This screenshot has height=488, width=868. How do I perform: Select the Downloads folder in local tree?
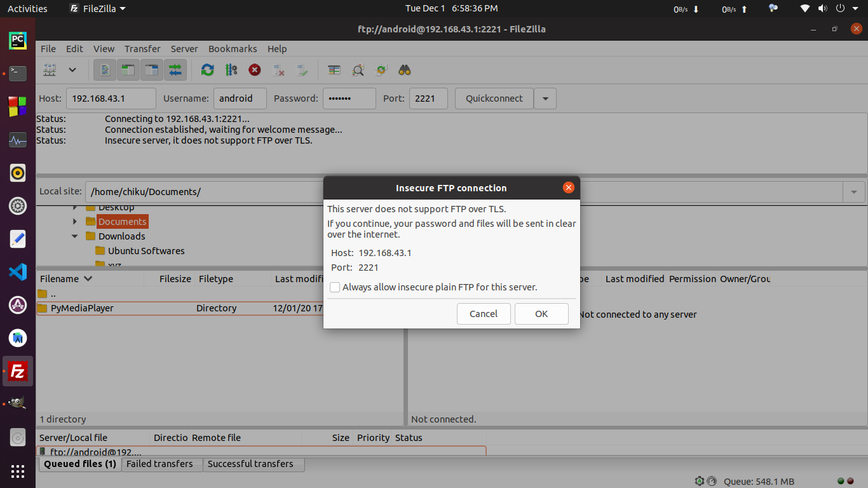click(121, 236)
